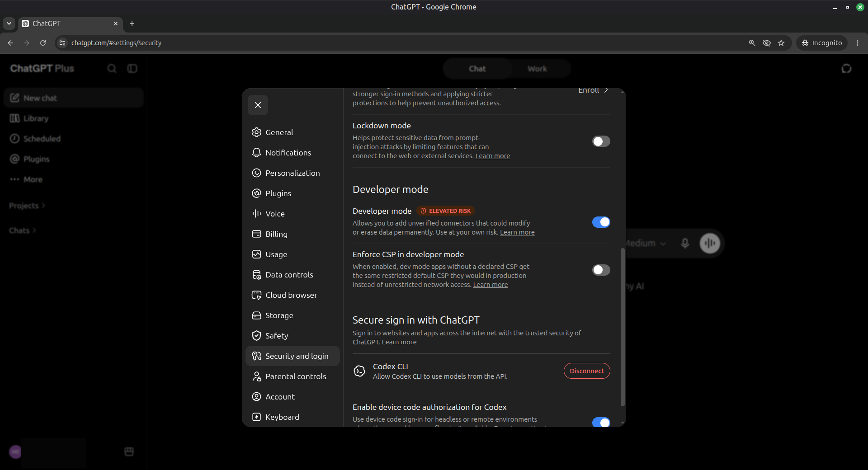Open General settings
868x470 pixels.
292,132
